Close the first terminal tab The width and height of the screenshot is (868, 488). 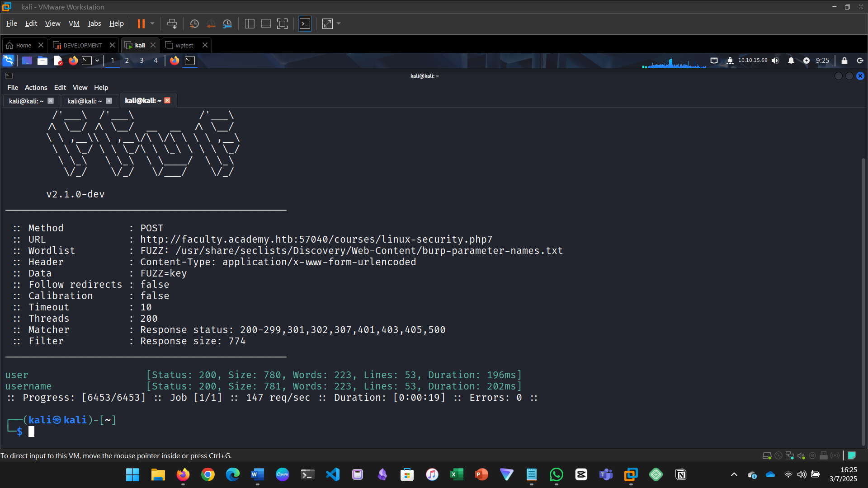[51, 101]
